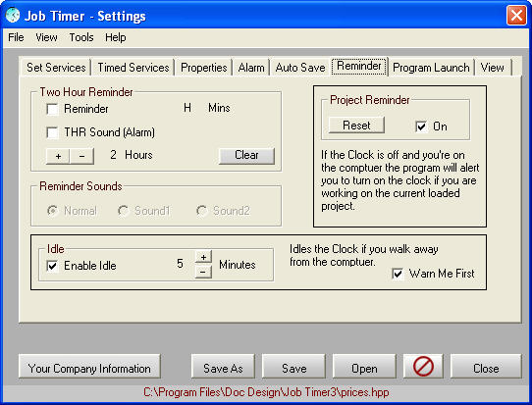The height and width of the screenshot is (405, 532).
Task: Switch to the Program Launch tab
Action: point(431,68)
